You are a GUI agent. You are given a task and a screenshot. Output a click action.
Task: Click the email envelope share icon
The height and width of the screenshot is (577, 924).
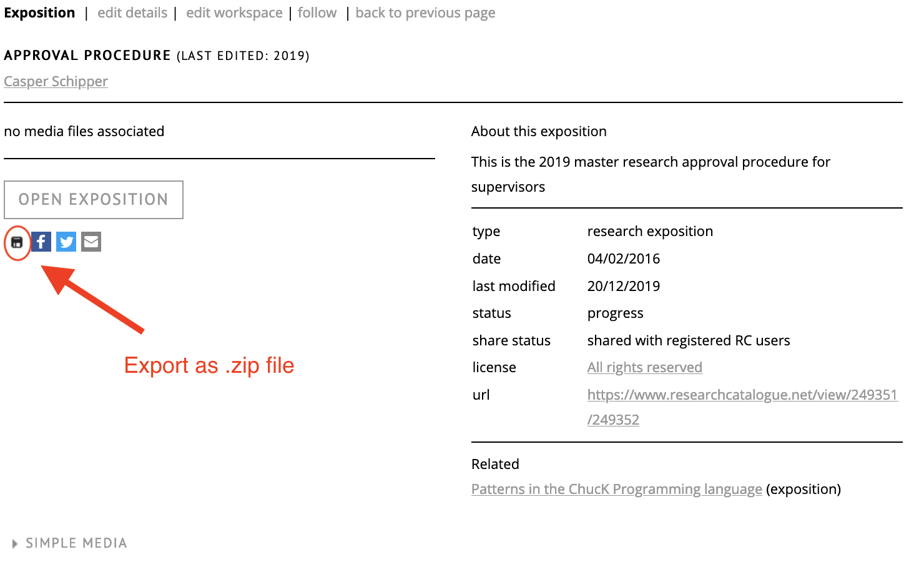[91, 242]
